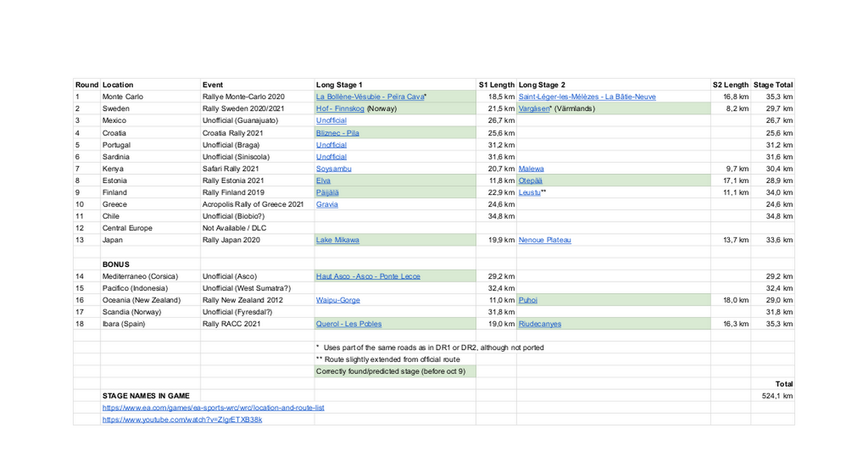868x456 pixels.
Task: Select the Rally Sweden 2020/2021 cell
Action: (258, 109)
